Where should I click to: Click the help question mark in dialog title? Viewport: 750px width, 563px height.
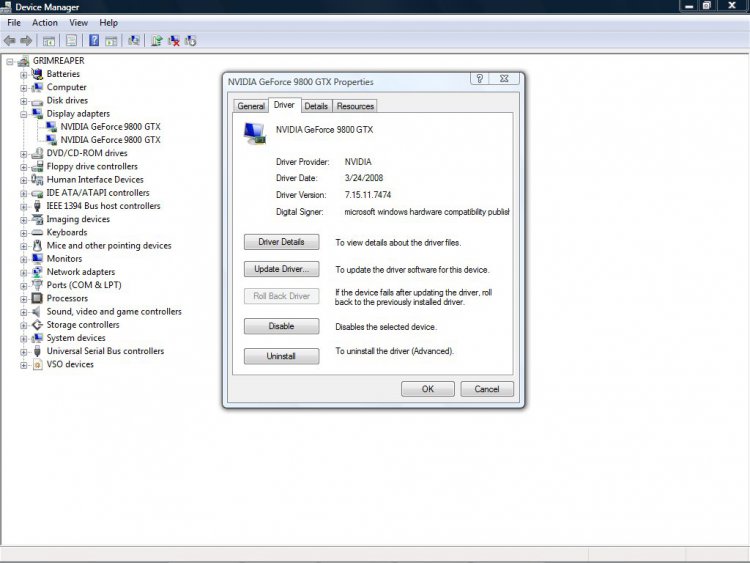(479, 78)
